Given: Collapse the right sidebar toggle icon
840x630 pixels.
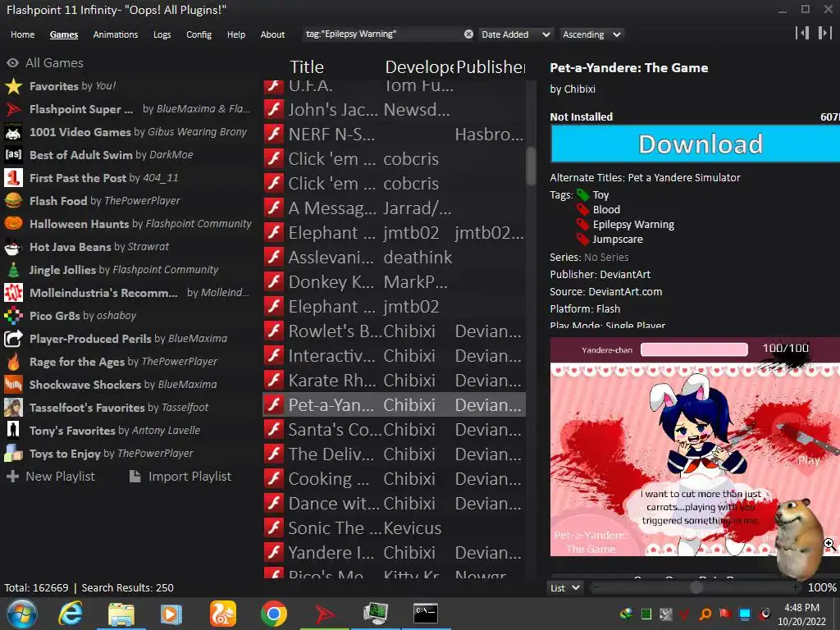Looking at the screenshot, I should click(824, 33).
